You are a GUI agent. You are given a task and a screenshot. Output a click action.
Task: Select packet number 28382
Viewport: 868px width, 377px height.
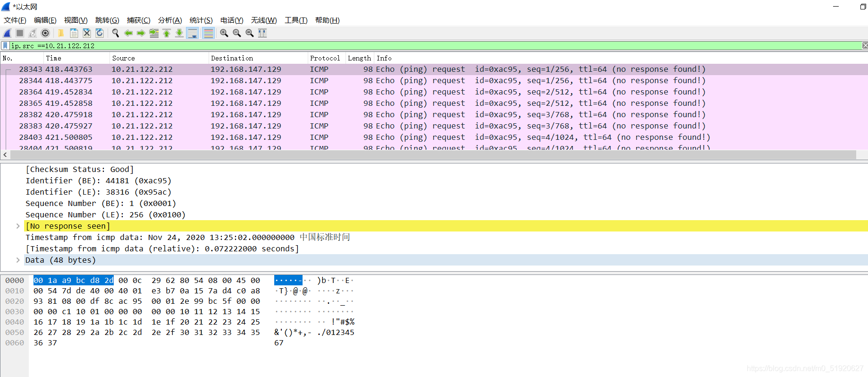click(434, 115)
